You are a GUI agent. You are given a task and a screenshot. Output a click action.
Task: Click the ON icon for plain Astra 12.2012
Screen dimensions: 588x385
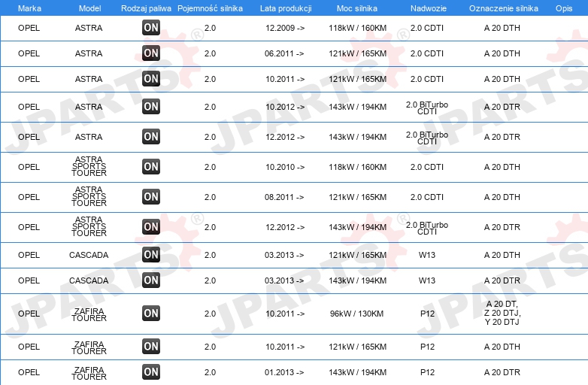tap(151, 136)
